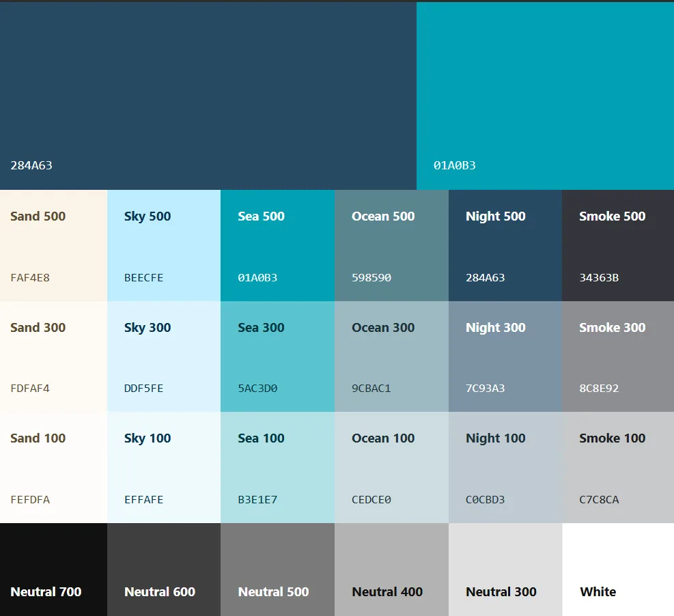
Task: Click the White swatch
Action: [618, 570]
